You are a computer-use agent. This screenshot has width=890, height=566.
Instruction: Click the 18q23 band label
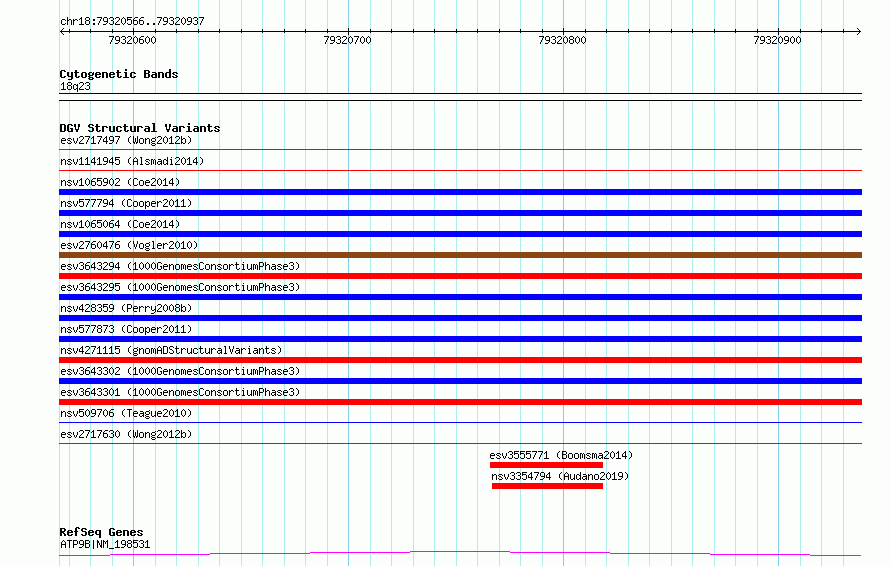(75, 86)
